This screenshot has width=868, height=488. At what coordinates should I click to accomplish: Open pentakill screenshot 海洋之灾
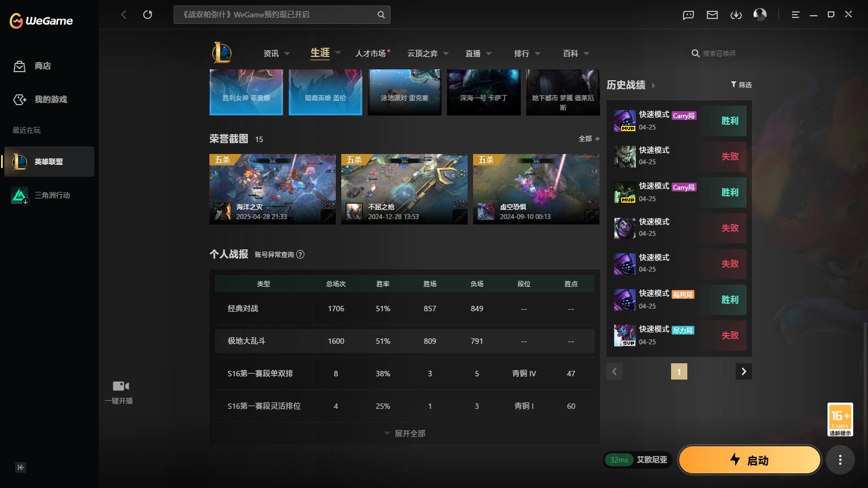tap(272, 189)
